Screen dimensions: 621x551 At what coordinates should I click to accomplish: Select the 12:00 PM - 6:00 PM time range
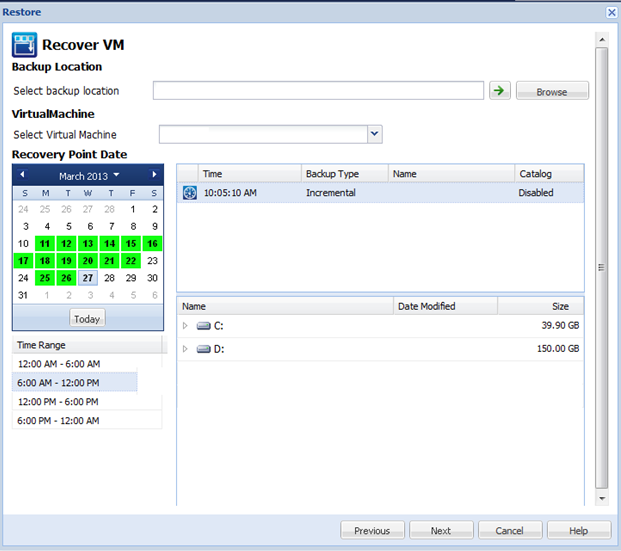pos(58,401)
